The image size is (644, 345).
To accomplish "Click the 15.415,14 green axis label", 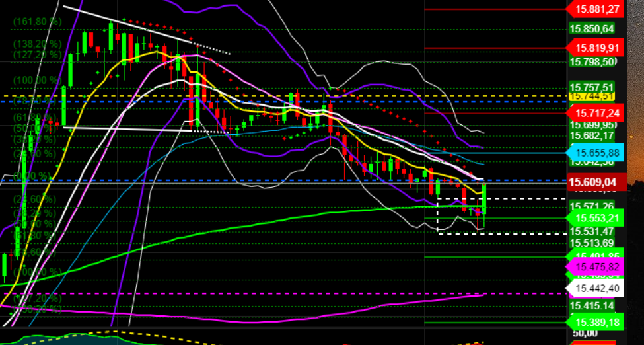I will tap(592, 306).
